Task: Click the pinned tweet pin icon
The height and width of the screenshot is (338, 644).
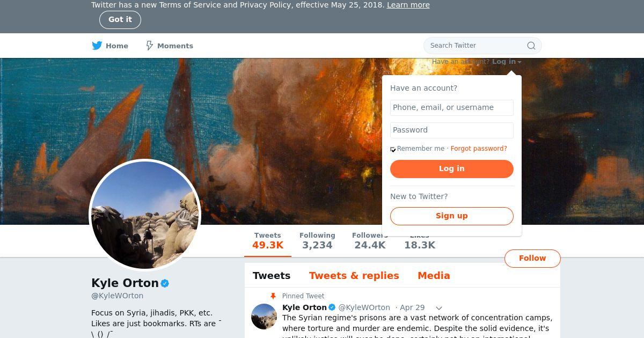Action: click(x=273, y=296)
